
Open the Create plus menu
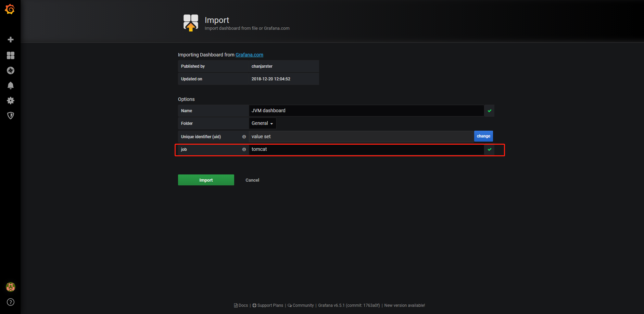(x=11, y=40)
